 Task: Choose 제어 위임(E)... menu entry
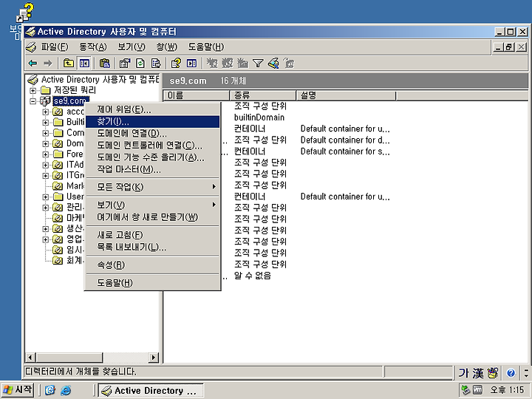coord(152,109)
